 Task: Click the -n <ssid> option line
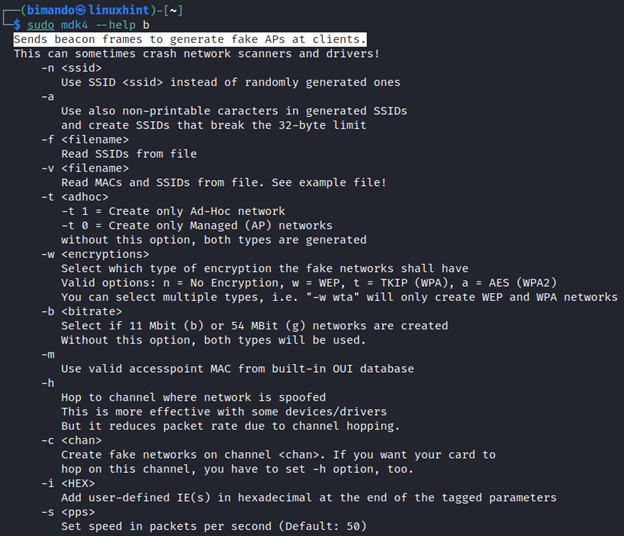click(71, 68)
